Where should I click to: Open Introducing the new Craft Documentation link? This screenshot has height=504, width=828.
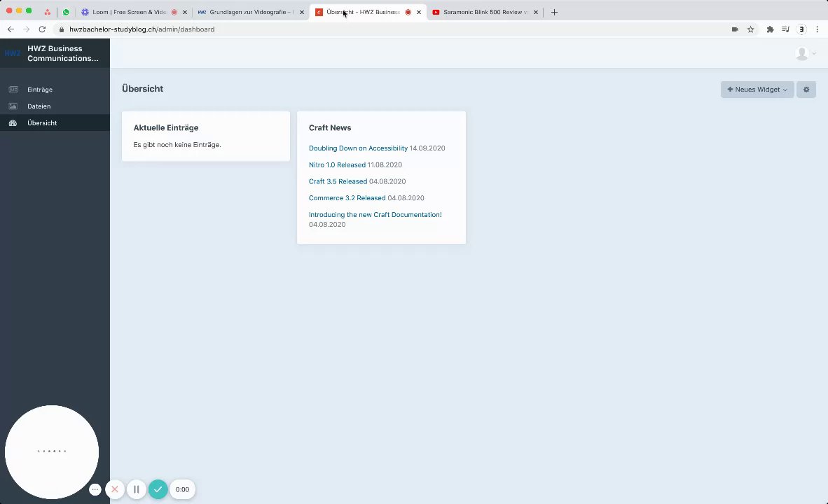point(375,215)
